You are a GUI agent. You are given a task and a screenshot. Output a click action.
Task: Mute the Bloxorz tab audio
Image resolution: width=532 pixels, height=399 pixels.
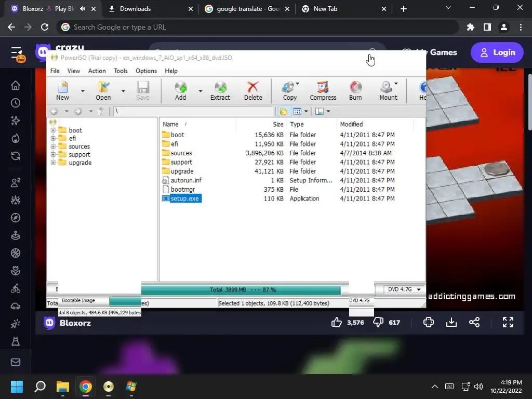(83, 9)
